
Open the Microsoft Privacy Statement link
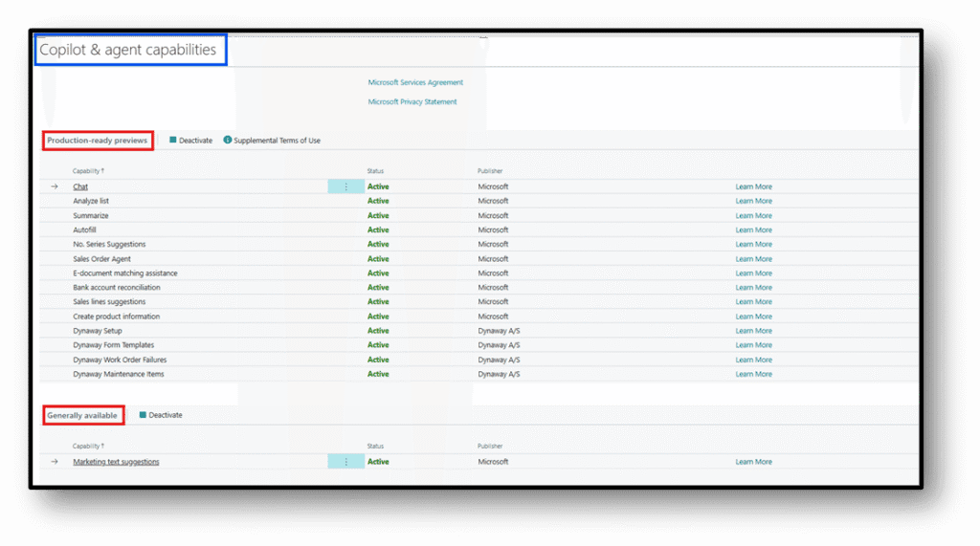pyautogui.click(x=412, y=101)
